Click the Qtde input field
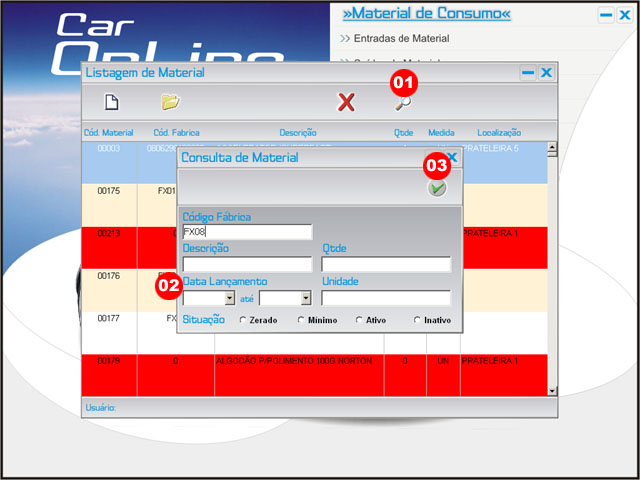The image size is (640, 480). [385, 264]
